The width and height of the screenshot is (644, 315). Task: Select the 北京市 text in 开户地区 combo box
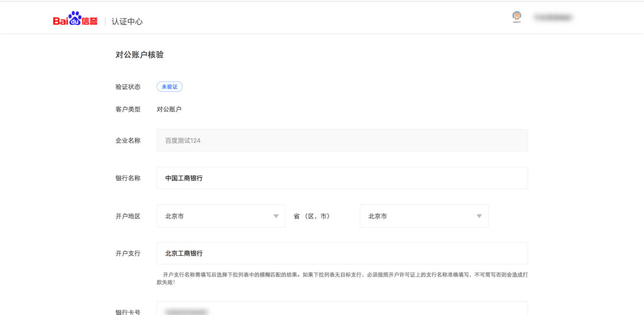[175, 216]
